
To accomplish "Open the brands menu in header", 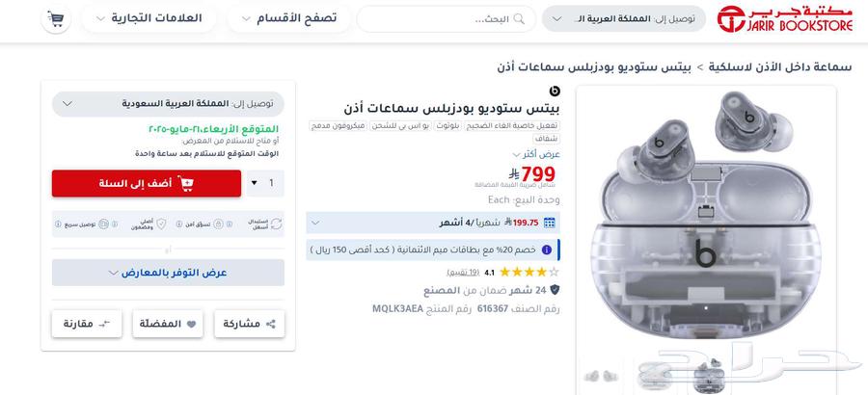I will 149,18.
